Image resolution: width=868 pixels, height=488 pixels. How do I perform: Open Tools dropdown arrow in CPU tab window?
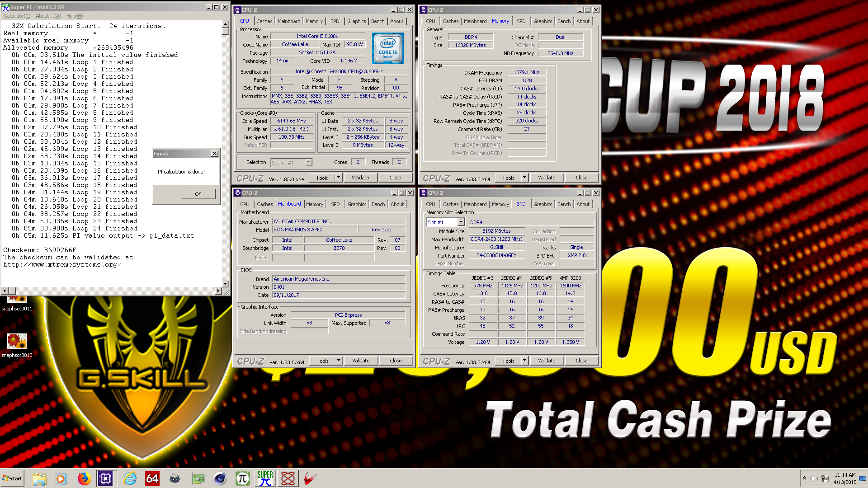[x=338, y=178]
